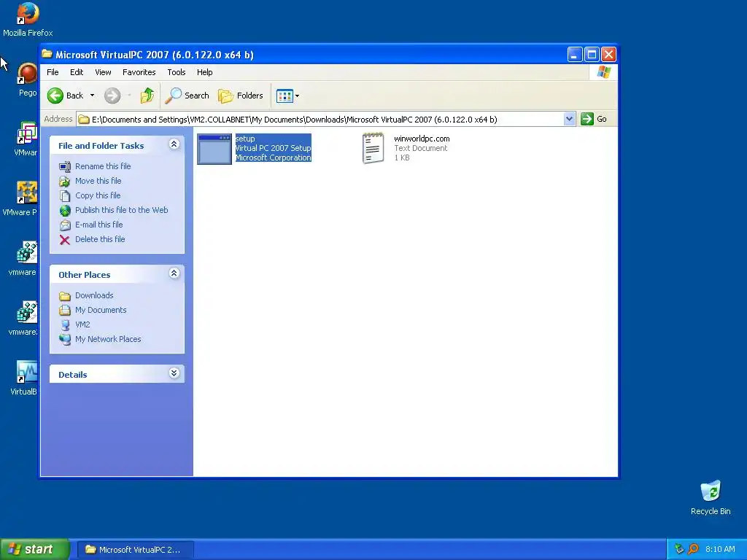The height and width of the screenshot is (560, 747).
Task: Click Copy this file link
Action: [x=98, y=195]
